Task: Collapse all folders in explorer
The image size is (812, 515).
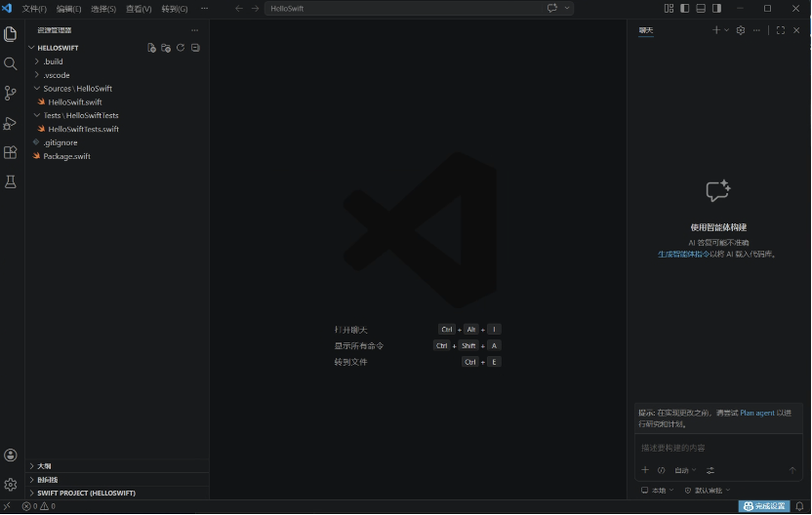Action: click(x=195, y=48)
